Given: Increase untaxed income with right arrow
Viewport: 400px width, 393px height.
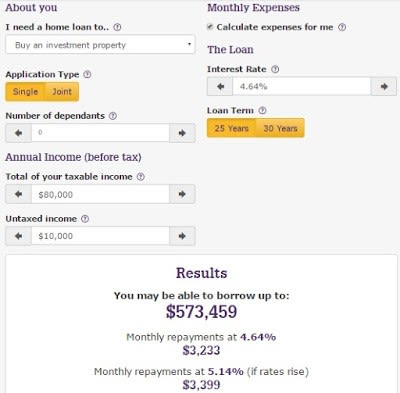Looking at the screenshot, I should tap(182, 236).
